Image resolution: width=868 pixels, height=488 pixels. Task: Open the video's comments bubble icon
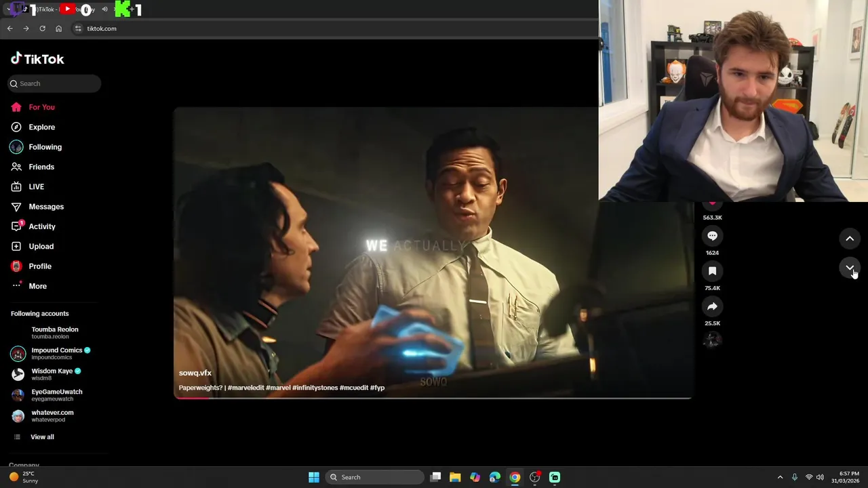[712, 236]
